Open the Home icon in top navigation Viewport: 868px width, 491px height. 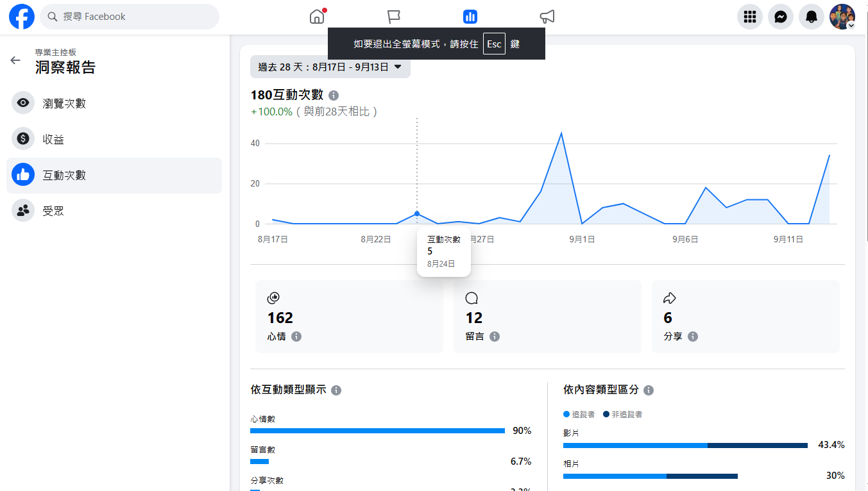317,17
